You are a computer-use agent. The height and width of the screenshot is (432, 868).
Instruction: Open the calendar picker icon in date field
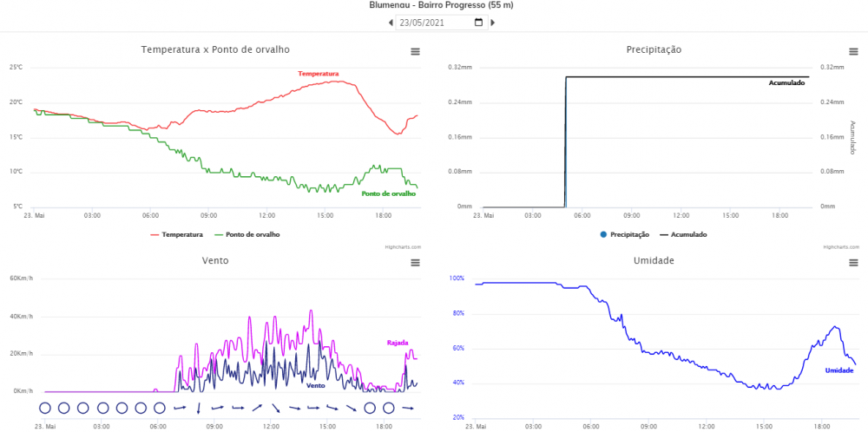tap(479, 23)
